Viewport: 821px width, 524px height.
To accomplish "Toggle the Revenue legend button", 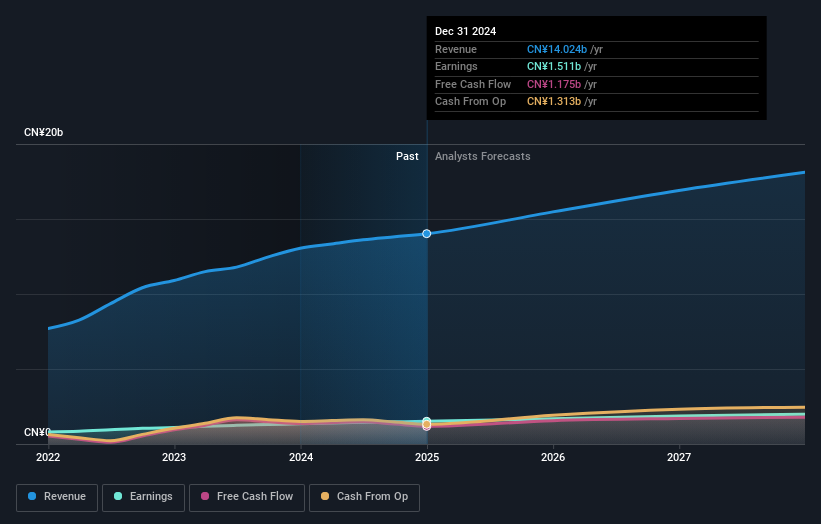I will pos(57,497).
